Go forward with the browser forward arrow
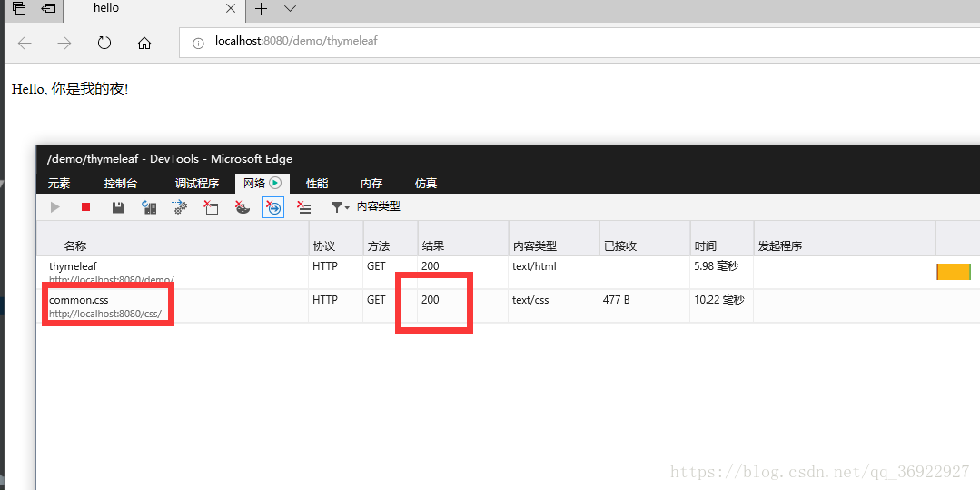This screenshot has height=490, width=980. point(64,43)
